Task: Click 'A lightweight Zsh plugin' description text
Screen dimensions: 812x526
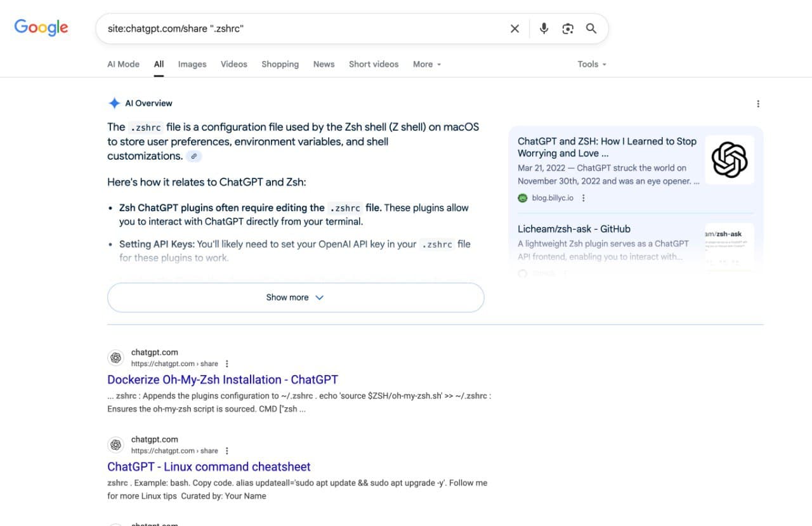Action: coord(603,250)
